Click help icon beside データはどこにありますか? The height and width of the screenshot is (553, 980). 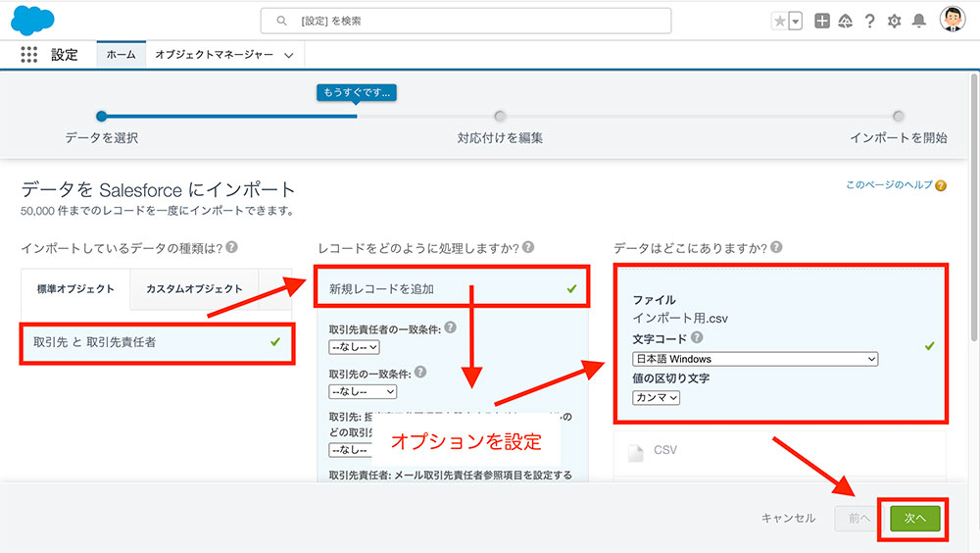point(776,247)
